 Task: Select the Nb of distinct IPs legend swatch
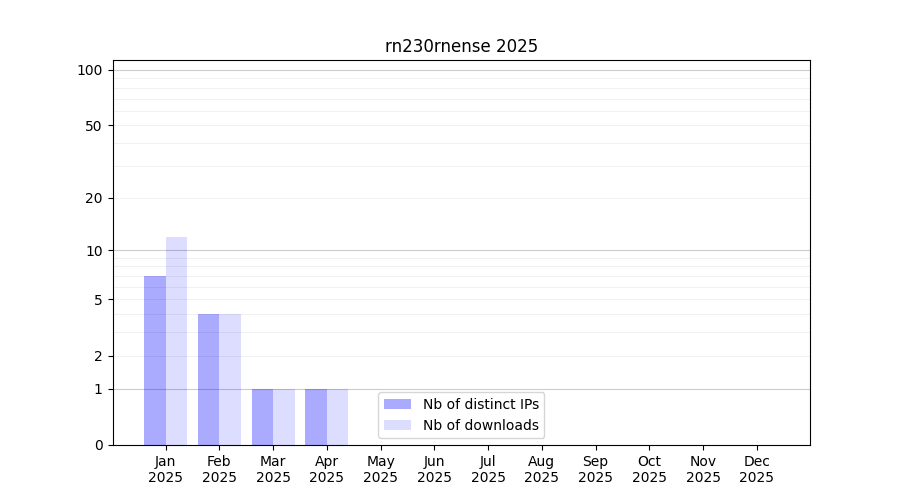coord(397,404)
